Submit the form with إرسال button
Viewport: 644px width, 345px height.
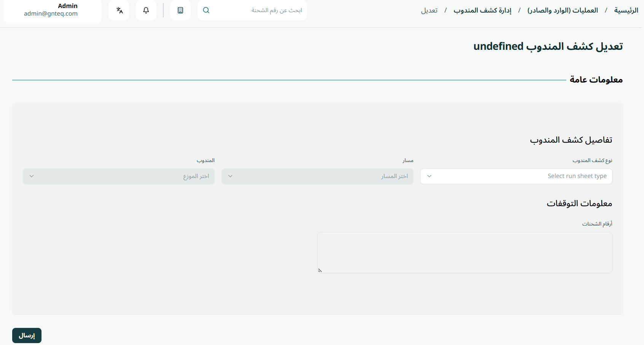[27, 335]
